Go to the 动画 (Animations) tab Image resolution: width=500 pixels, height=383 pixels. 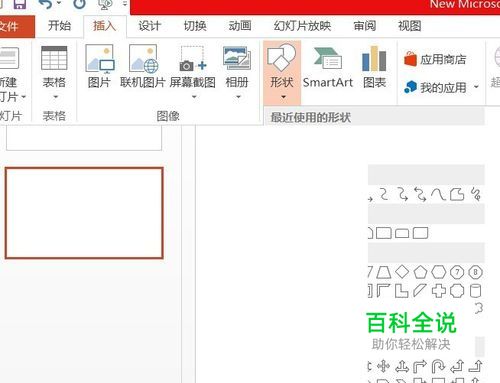click(240, 26)
